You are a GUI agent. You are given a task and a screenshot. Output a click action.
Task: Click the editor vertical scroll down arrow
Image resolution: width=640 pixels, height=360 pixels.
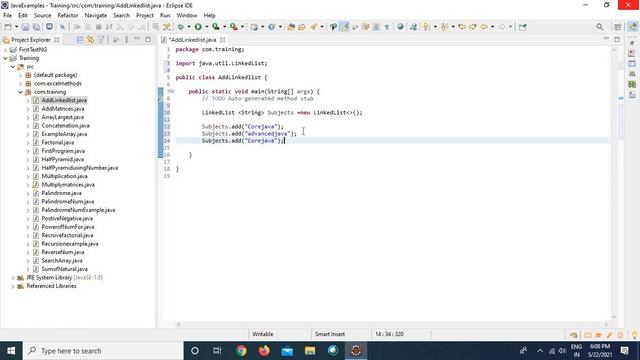614,317
